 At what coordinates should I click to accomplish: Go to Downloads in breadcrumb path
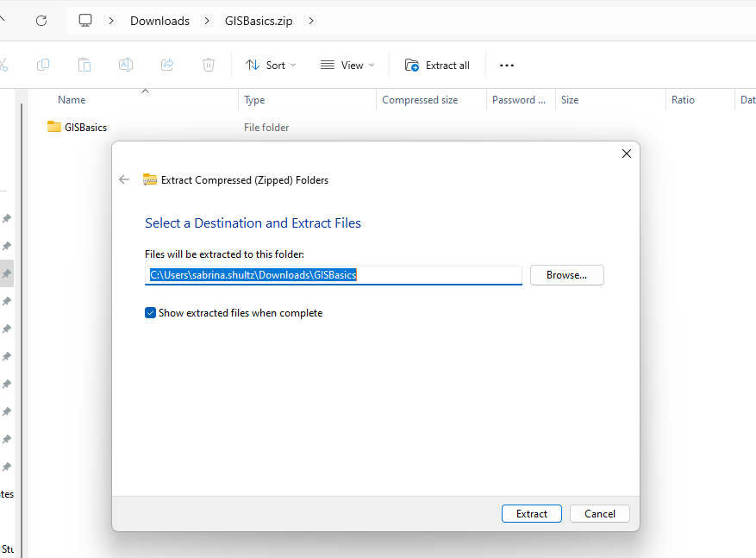pyautogui.click(x=159, y=21)
